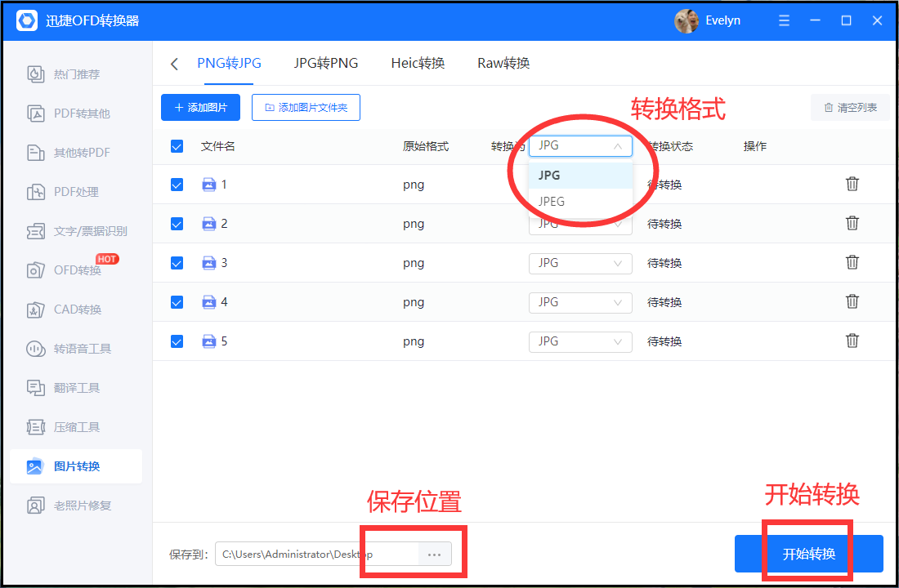
Task: Choose JPG in the dropdown list
Action: (580, 176)
